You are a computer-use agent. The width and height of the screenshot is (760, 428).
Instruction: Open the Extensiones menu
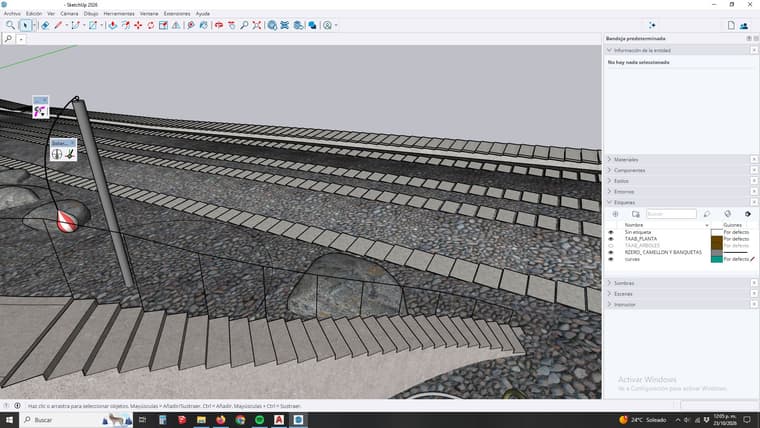point(177,14)
